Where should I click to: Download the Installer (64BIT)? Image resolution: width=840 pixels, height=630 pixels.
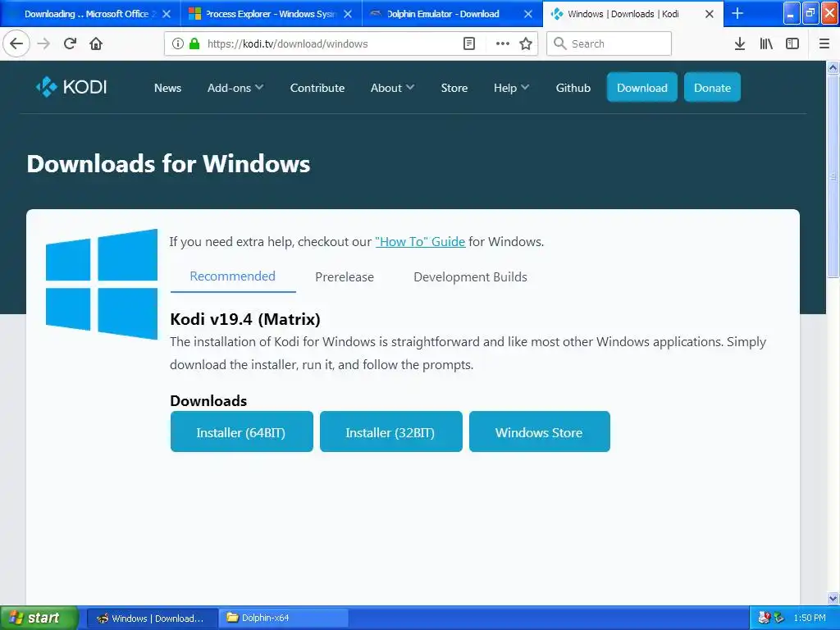242,431
